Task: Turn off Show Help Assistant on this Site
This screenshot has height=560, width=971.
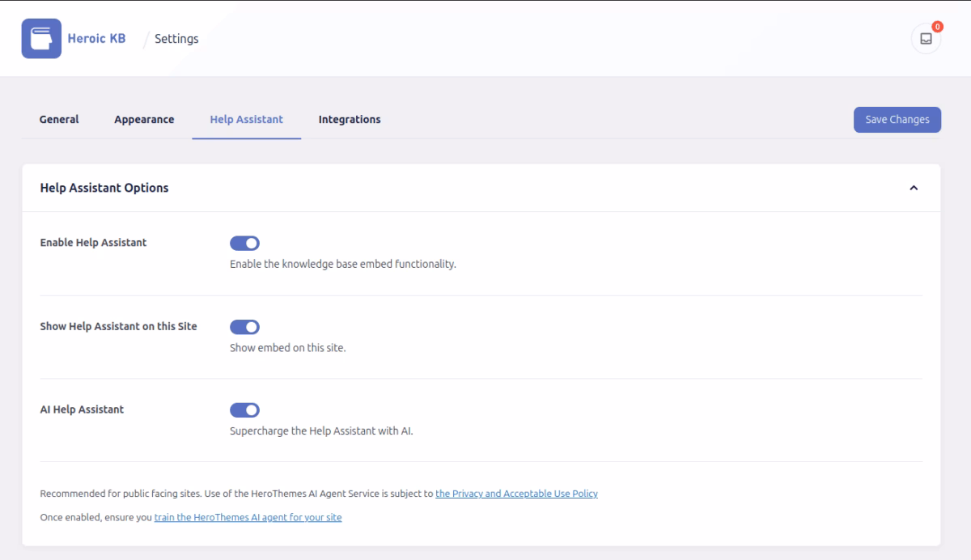Action: pyautogui.click(x=244, y=327)
